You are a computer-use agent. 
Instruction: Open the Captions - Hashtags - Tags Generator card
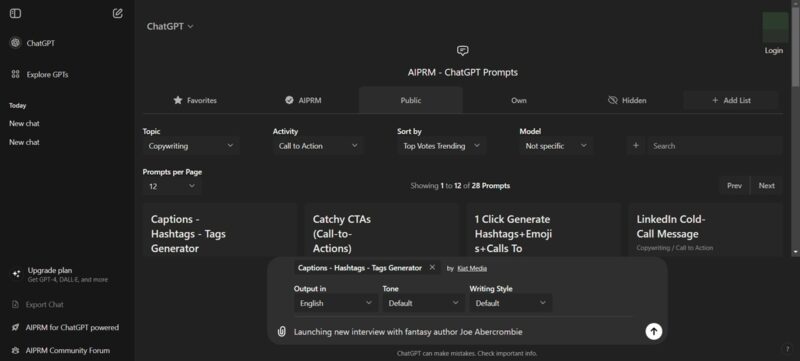(x=220, y=229)
